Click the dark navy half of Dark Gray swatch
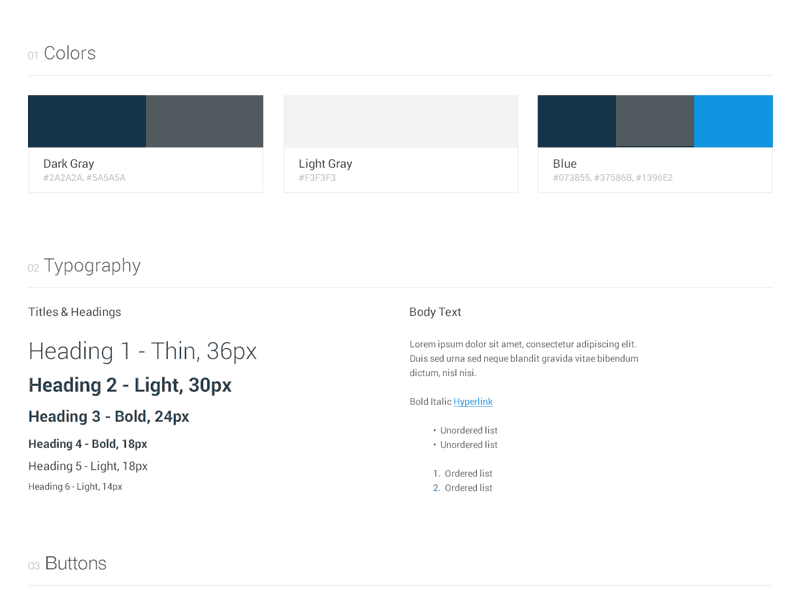This screenshot has width=800, height=600. click(x=87, y=121)
